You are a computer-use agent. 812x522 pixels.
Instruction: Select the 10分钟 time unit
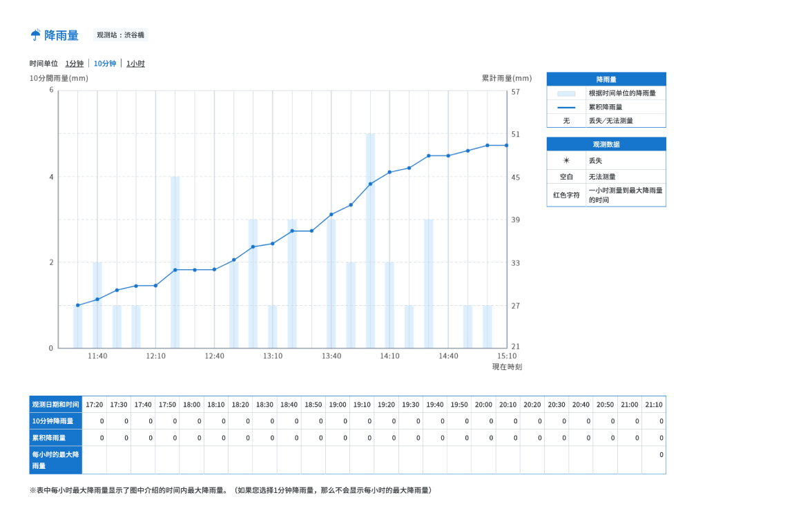coord(105,64)
